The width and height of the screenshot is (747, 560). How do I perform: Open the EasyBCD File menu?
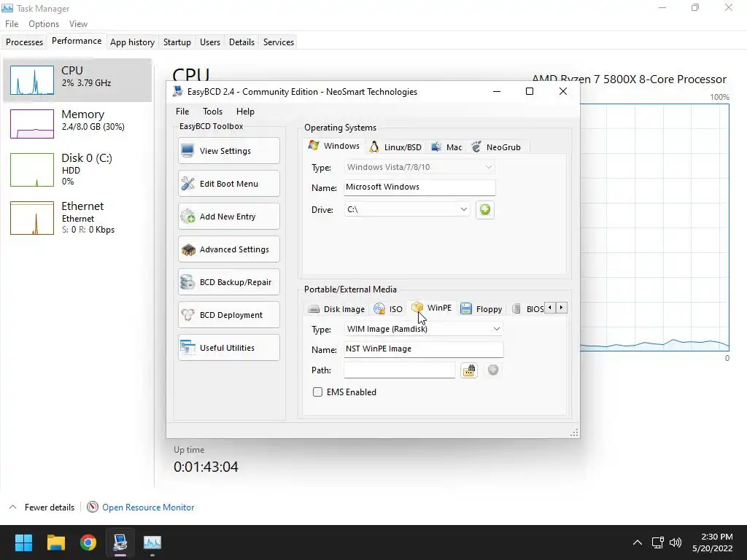click(x=182, y=112)
